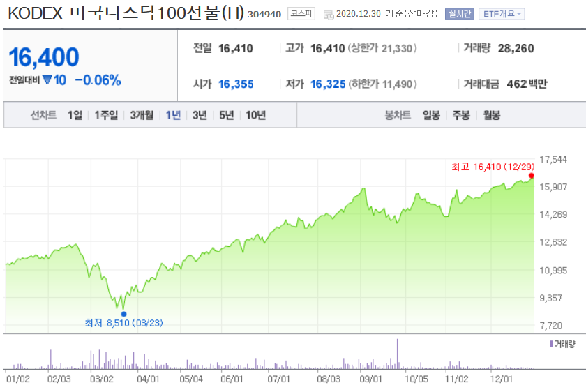The width and height of the screenshot is (586, 392).
Task: Switch to 일봉 candlestick chart
Action: pyautogui.click(x=431, y=115)
